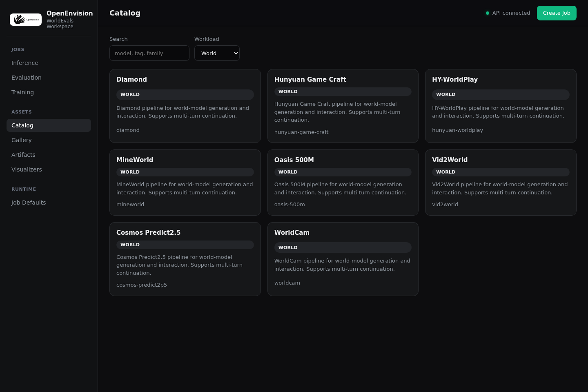Click the WORLD tag on HY-WorldPlay

(501, 94)
